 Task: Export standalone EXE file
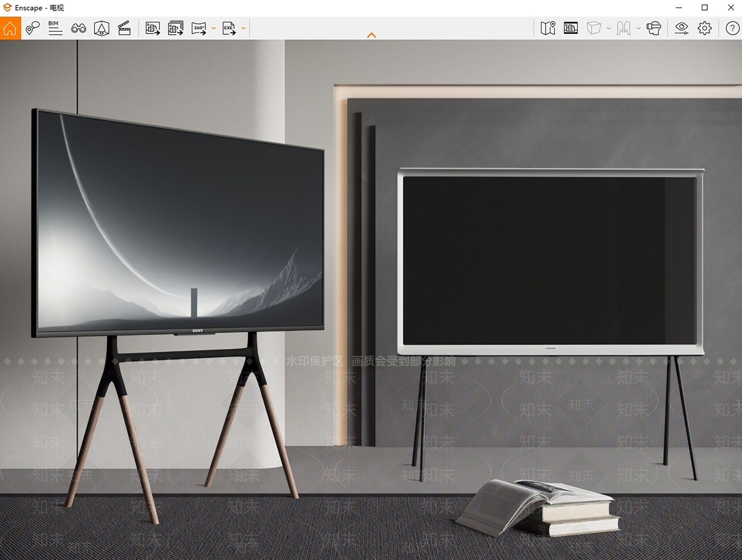pos(229,28)
